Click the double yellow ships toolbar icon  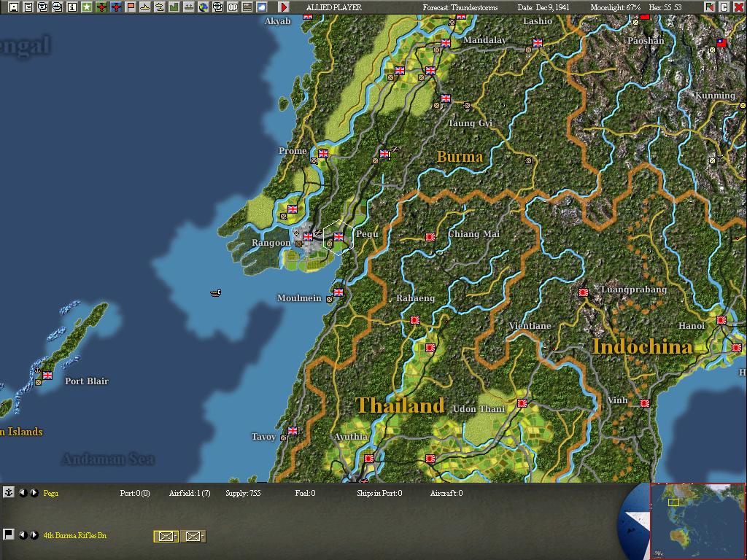pos(160,7)
